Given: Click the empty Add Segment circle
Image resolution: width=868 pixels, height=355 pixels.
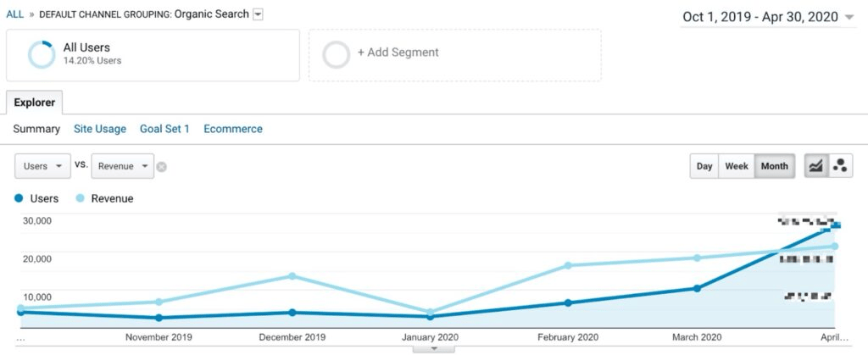Looking at the screenshot, I should (336, 55).
